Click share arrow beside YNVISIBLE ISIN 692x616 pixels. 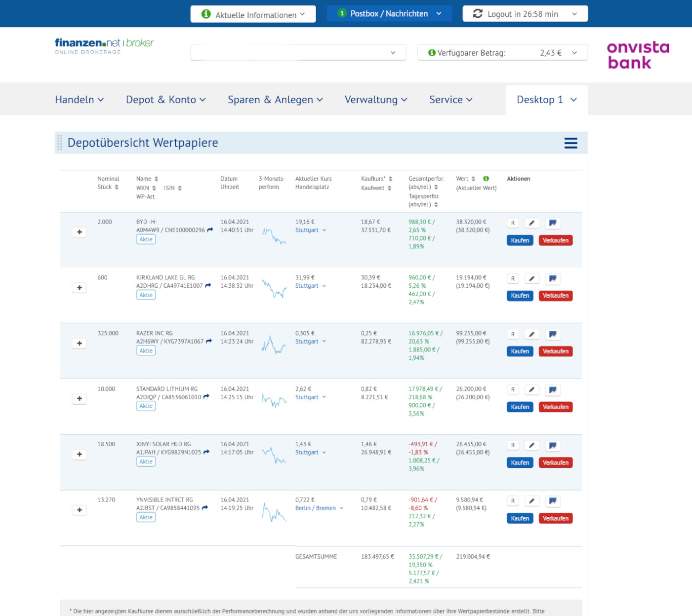tap(205, 508)
